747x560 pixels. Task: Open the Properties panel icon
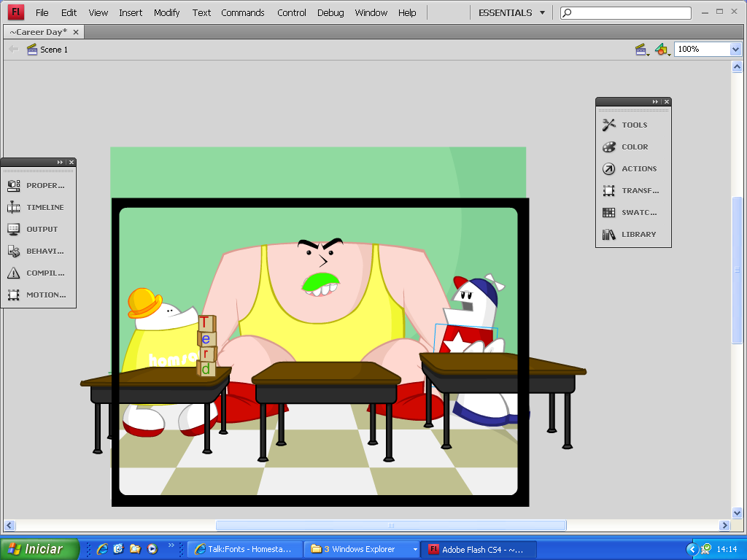coord(14,185)
